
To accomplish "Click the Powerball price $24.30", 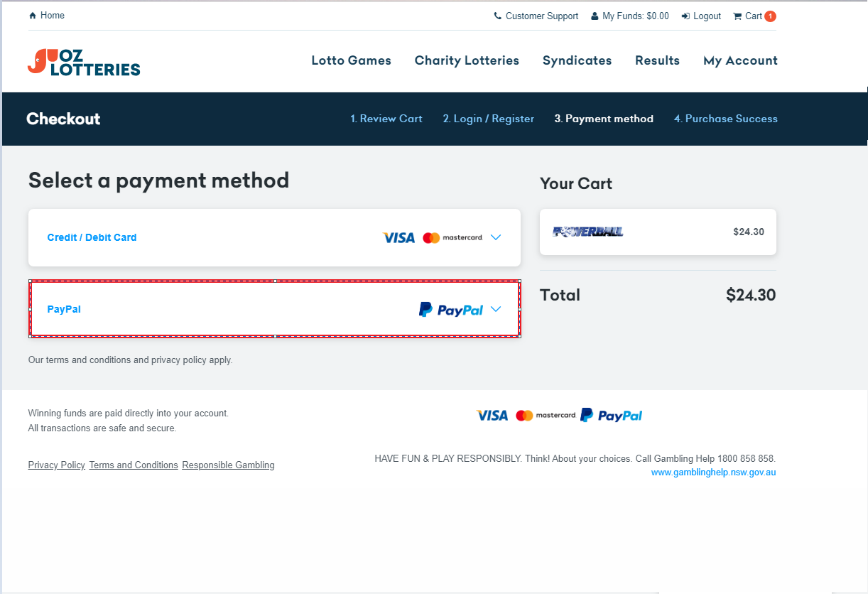I will 749,232.
